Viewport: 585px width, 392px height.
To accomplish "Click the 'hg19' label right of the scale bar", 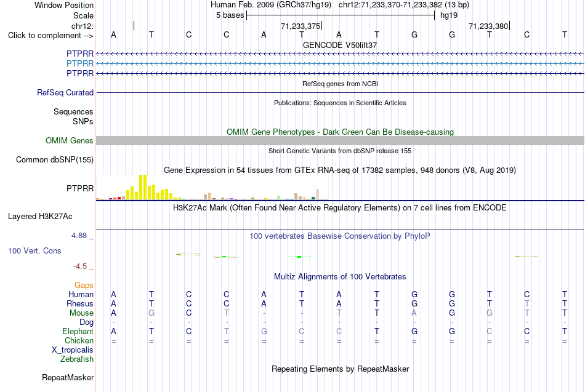I will click(x=449, y=15).
